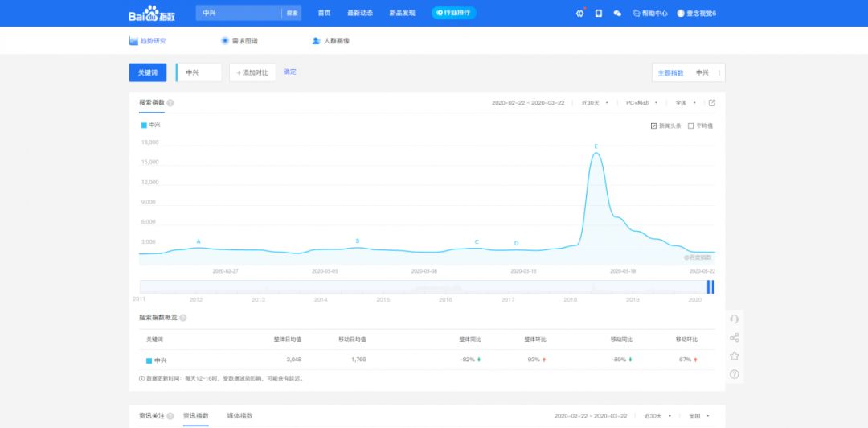The width and height of the screenshot is (868, 428).
Task: Switch to the 人群画像 tab
Action: pos(331,41)
